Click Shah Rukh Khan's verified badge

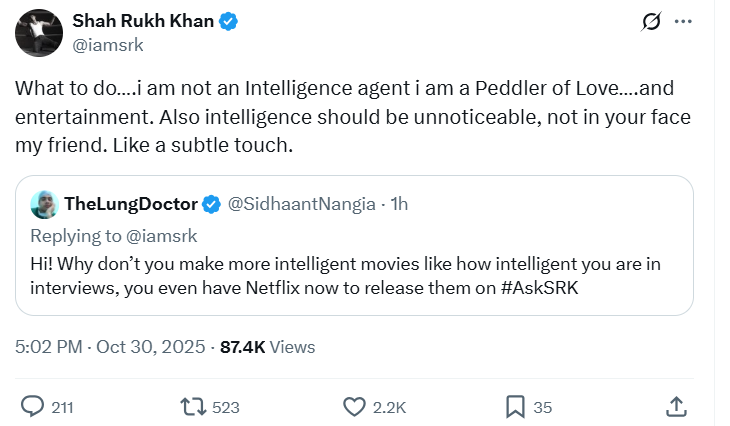coord(229,21)
